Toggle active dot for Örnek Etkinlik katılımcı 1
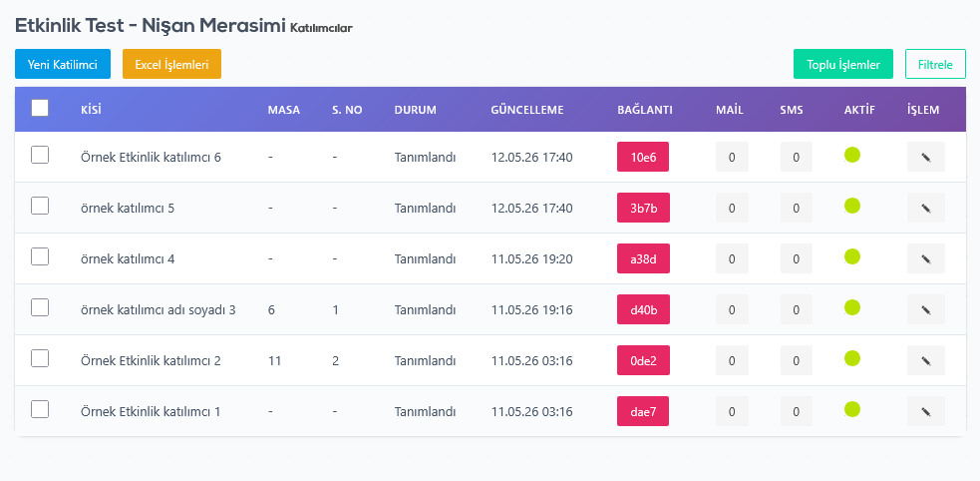Screen dimensions: 980x481 click(851, 409)
